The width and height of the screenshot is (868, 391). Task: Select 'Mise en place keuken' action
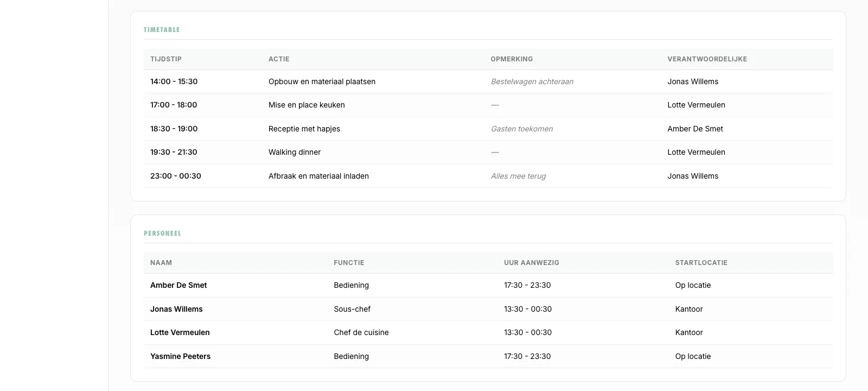307,105
